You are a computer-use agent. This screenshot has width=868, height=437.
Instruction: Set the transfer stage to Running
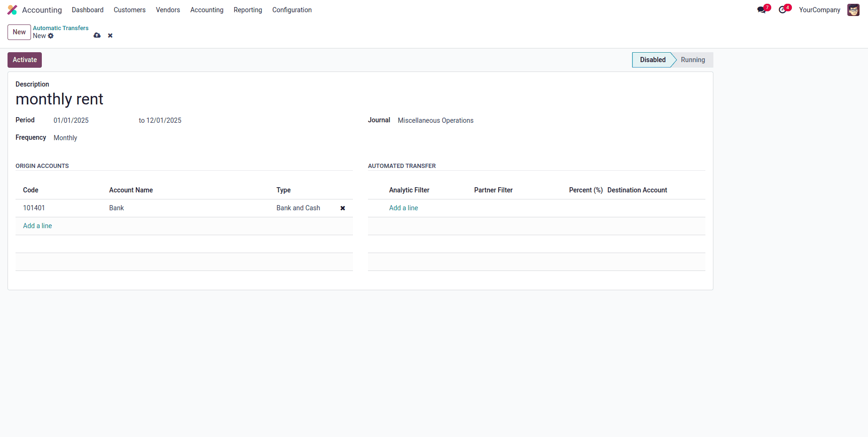[x=693, y=60]
